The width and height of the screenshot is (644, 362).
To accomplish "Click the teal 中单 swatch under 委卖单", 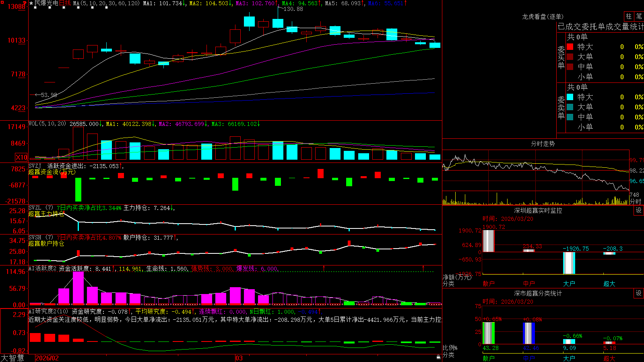I will point(570,117).
